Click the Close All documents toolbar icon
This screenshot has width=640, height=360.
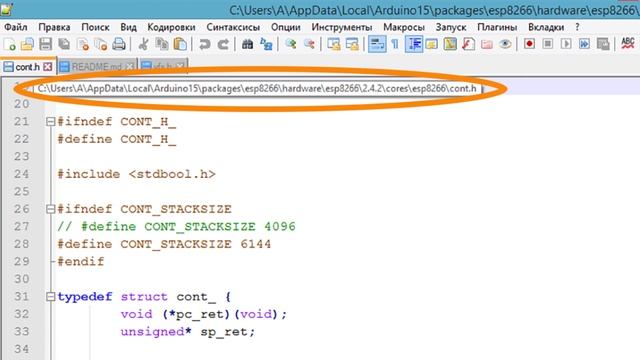tap(100, 44)
